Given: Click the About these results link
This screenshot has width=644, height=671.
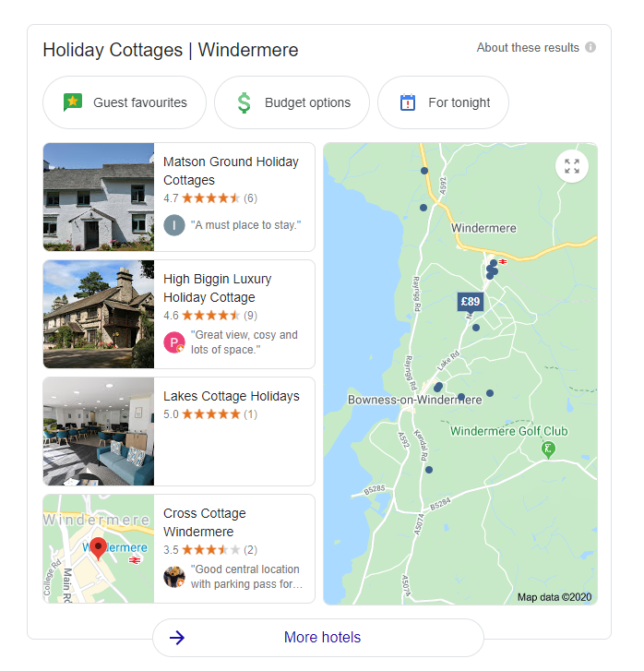Looking at the screenshot, I should 528,47.
